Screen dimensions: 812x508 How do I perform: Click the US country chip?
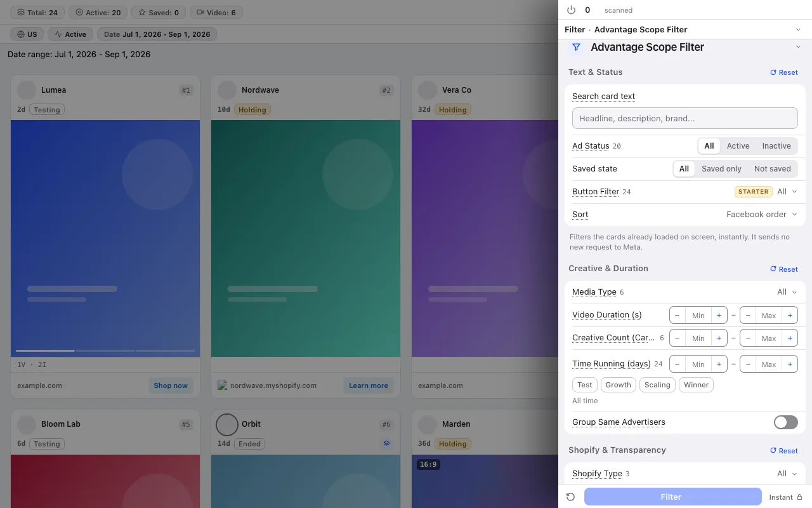pos(27,34)
